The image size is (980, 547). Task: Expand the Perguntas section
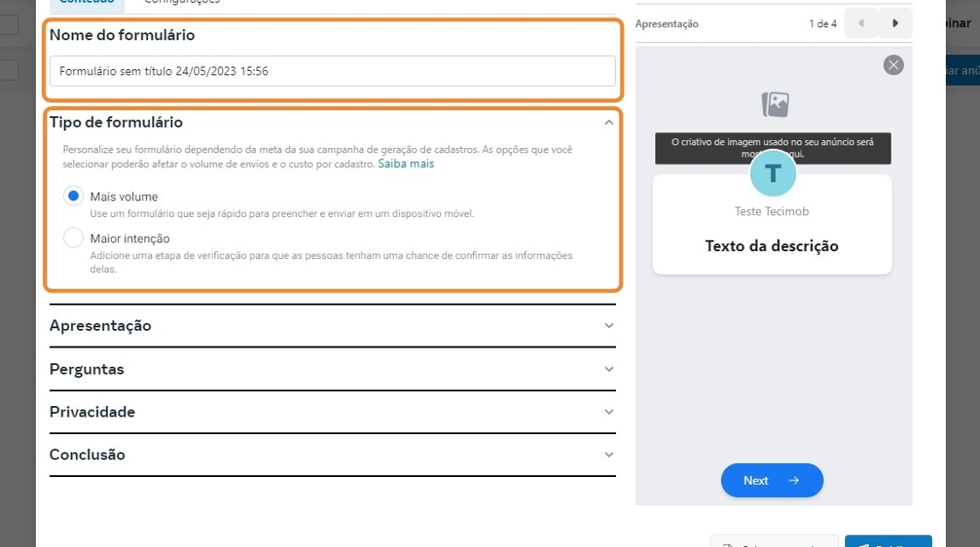coord(609,369)
